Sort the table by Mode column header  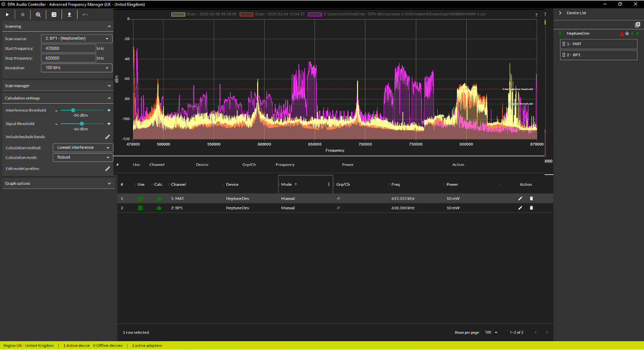coord(287,184)
